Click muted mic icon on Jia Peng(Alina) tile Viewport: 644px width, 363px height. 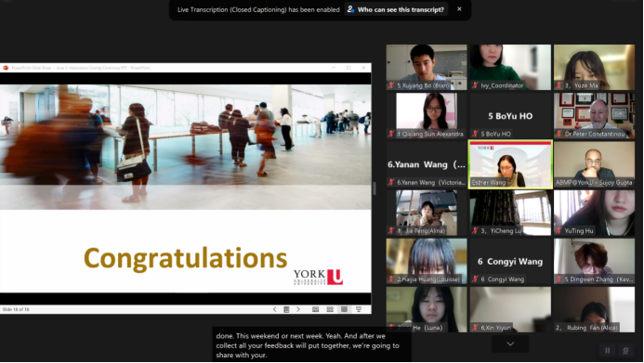(391, 230)
